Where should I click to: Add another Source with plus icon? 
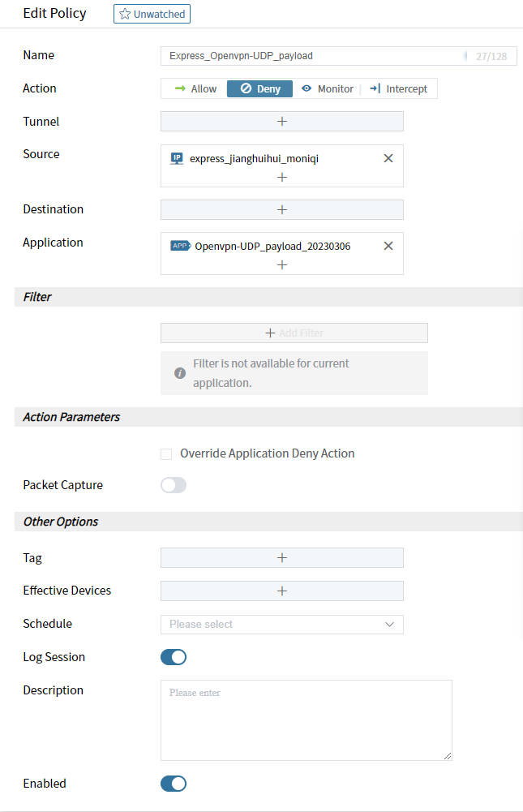pos(282,177)
